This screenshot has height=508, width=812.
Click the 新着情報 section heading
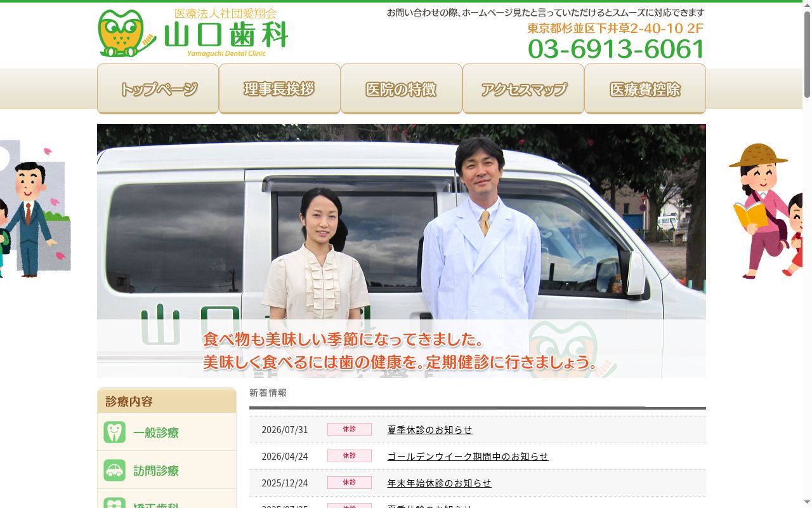pos(268,393)
